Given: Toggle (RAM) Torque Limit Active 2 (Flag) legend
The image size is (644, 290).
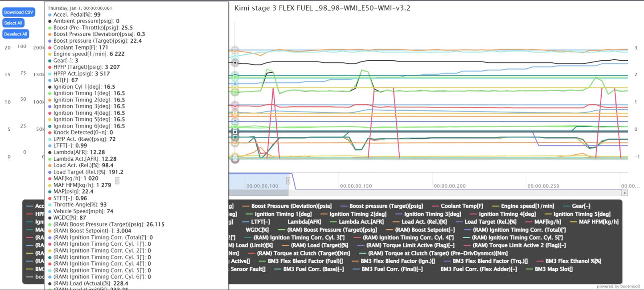Looking at the screenshot, I should [x=518, y=245].
